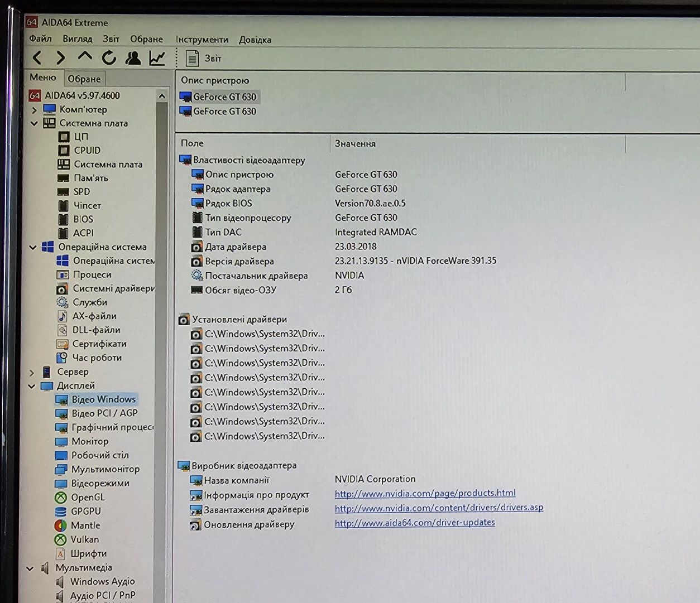Go up one level with the Up arrow

tap(85, 56)
